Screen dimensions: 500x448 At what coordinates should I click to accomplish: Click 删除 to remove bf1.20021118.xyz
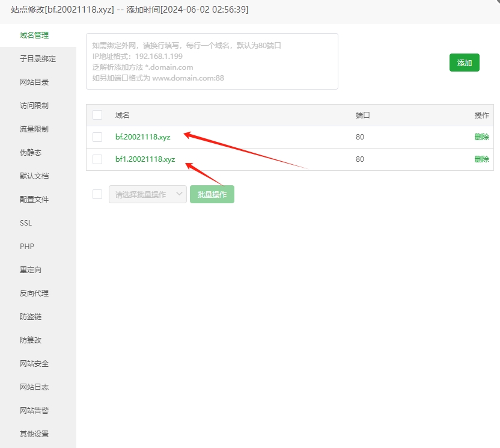[482, 160]
